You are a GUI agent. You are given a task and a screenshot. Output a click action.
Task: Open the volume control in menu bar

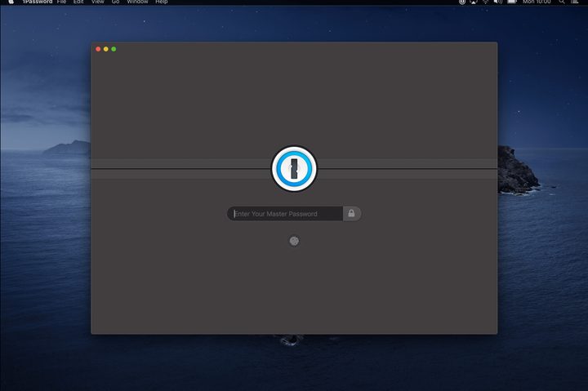(x=498, y=2)
